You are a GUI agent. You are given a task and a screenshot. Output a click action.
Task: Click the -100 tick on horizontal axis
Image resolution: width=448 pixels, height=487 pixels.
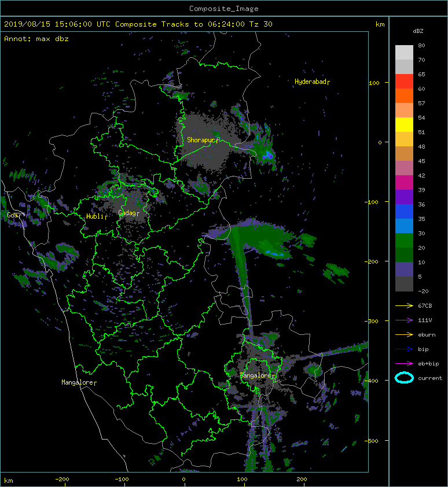[x=122, y=479]
